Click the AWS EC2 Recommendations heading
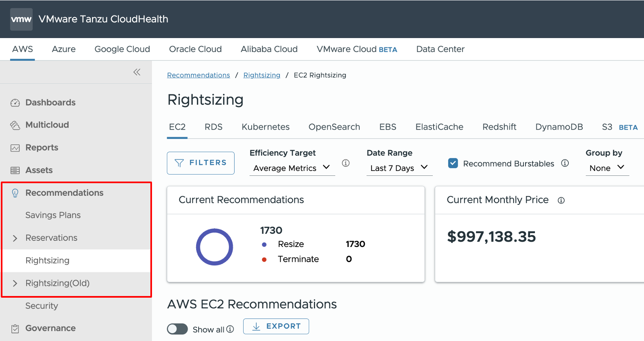The image size is (644, 341). pyautogui.click(x=252, y=304)
